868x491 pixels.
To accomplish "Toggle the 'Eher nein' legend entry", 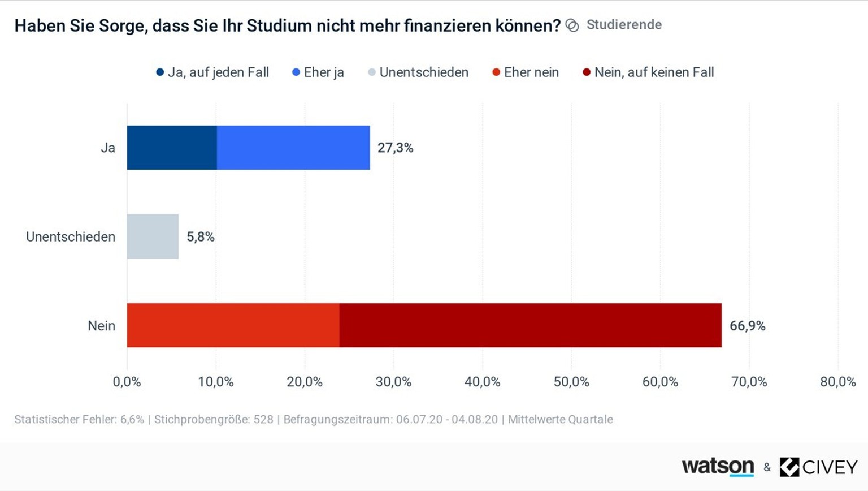I will coord(526,72).
